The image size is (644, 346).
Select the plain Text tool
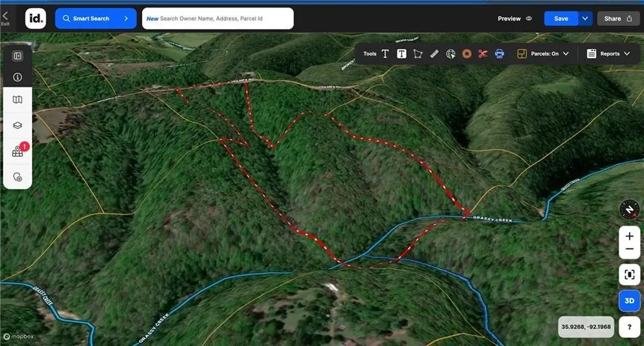(385, 54)
